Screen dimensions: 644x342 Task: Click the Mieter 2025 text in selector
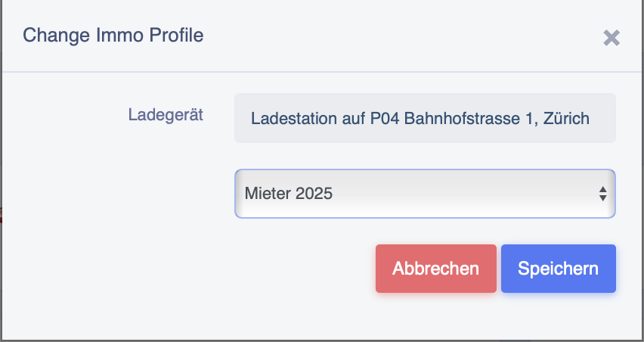click(x=289, y=194)
